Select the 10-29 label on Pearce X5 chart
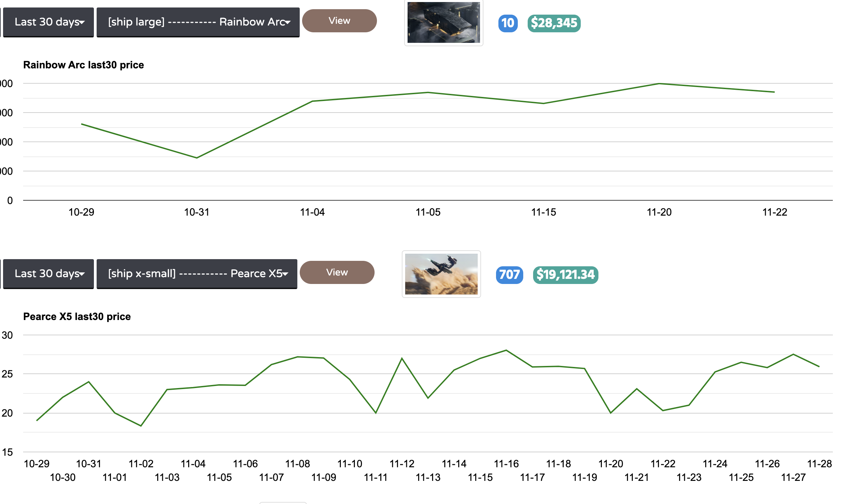The image size is (841, 504). [x=36, y=464]
